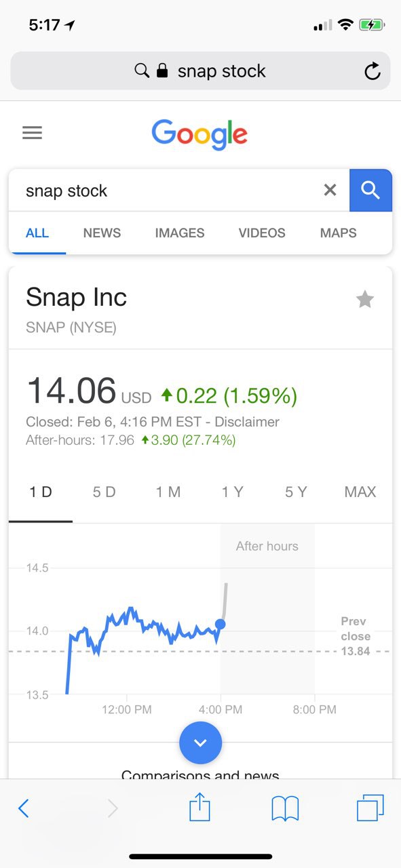The height and width of the screenshot is (868, 401).
Task: Tap the Google logo
Action: (199, 134)
